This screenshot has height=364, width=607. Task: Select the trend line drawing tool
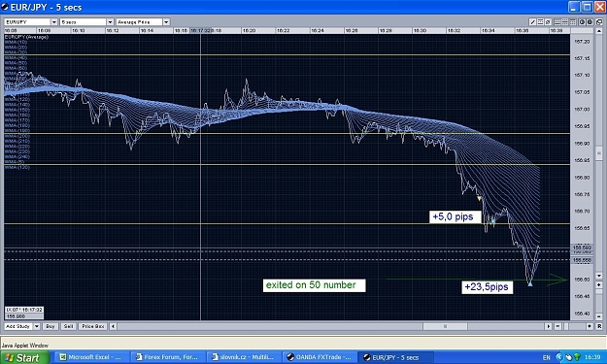coord(533,22)
